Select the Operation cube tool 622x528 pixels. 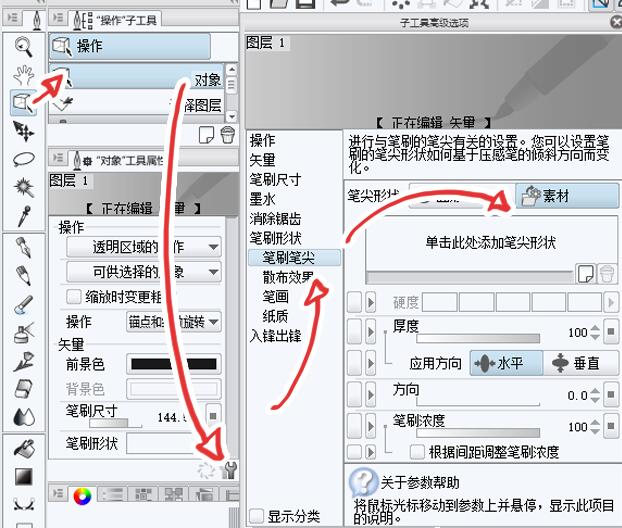click(x=23, y=103)
